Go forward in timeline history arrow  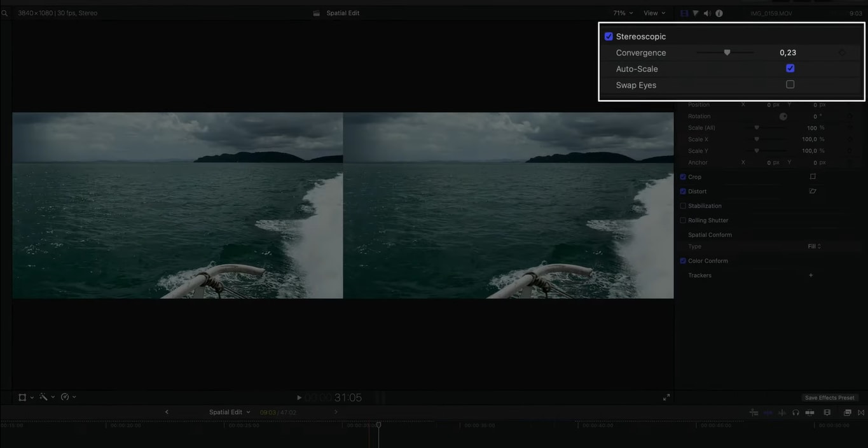tap(336, 412)
